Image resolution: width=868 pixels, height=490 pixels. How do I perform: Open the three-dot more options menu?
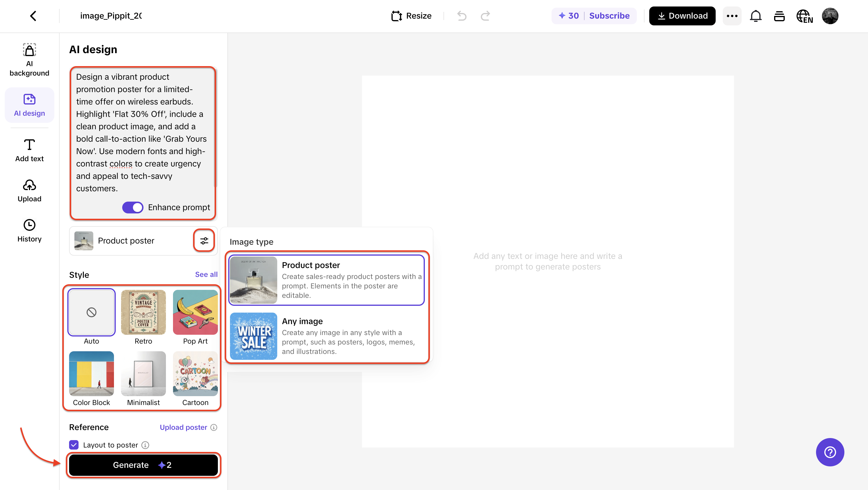(x=732, y=16)
